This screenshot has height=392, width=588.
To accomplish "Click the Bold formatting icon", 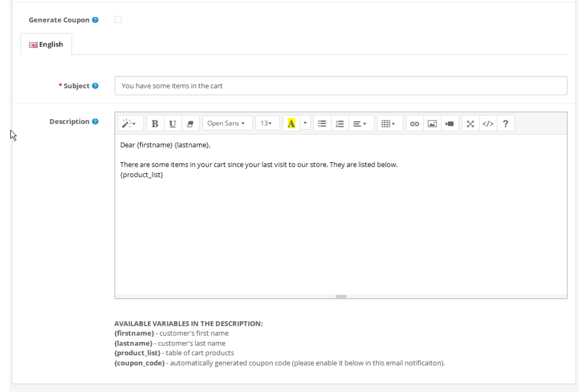I will coord(155,123).
